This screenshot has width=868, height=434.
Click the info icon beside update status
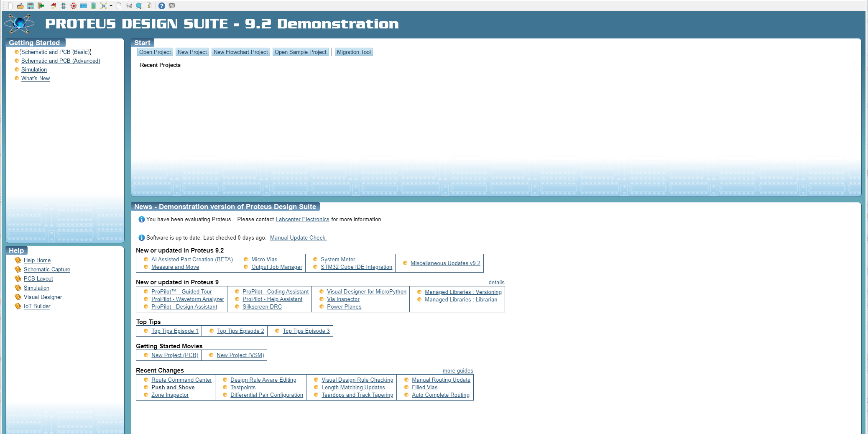pos(142,238)
